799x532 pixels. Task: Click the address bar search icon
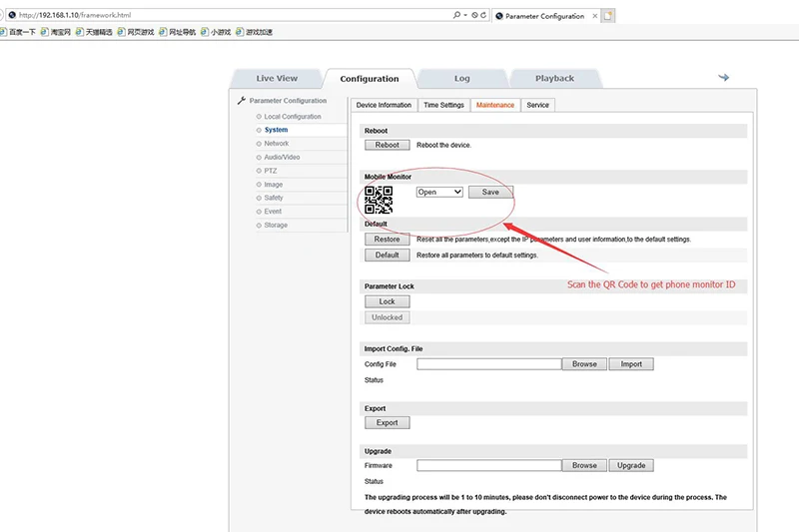pyautogui.click(x=456, y=15)
